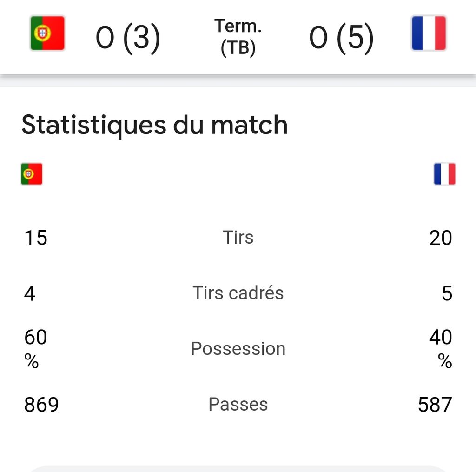This screenshot has height=472, width=476.
Task: Click the Passes stat label
Action: (x=238, y=404)
